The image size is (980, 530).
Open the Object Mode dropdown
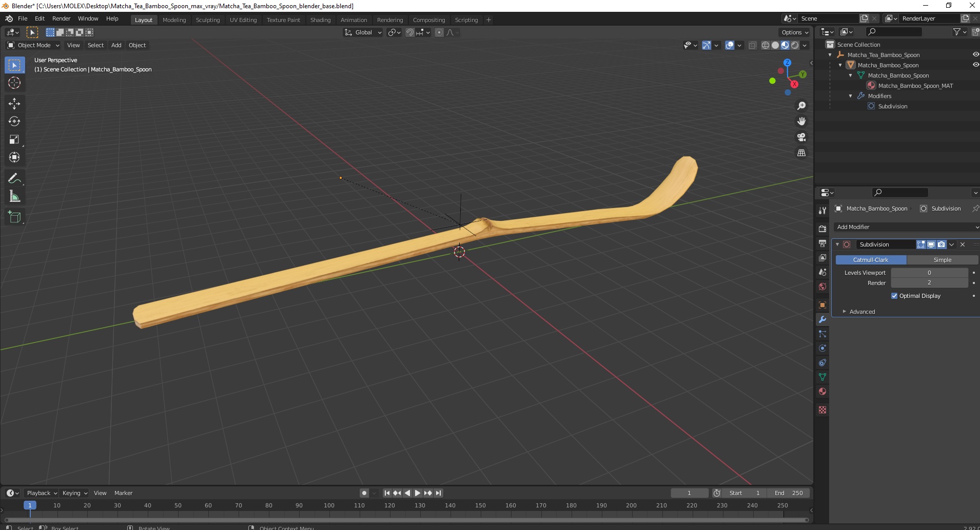33,45
